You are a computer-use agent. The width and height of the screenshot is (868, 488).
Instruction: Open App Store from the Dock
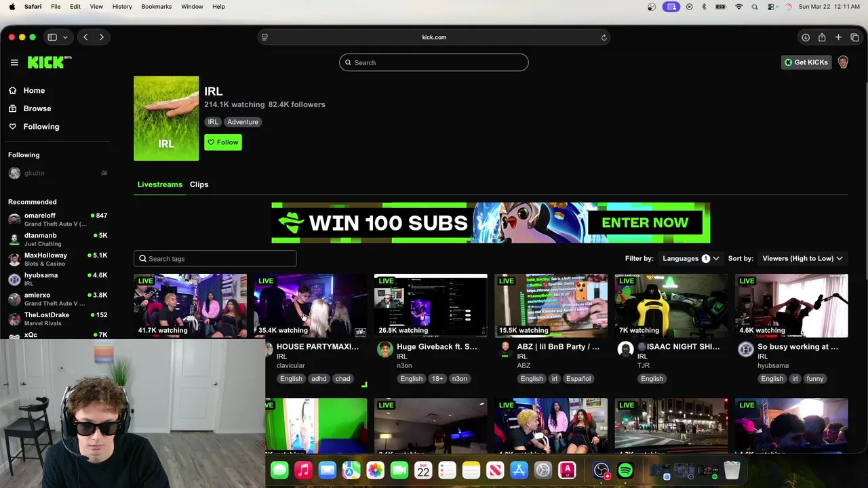(519, 470)
